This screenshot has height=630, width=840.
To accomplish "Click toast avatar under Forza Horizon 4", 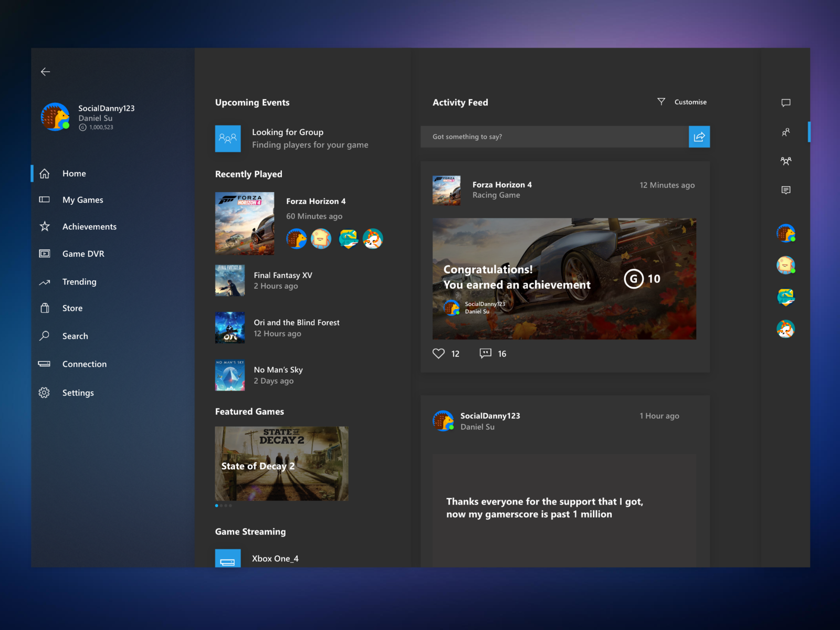I will [x=321, y=239].
